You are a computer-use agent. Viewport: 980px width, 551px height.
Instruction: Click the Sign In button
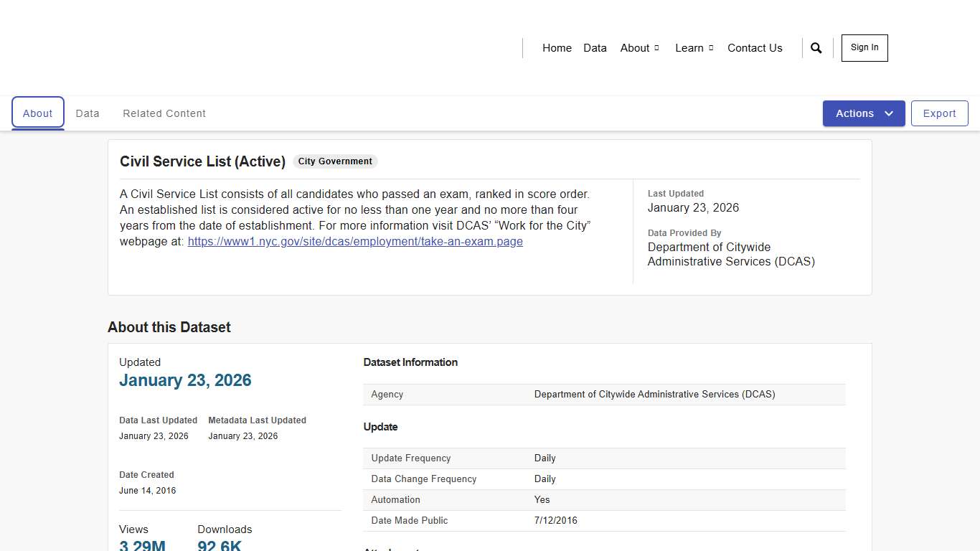click(864, 47)
